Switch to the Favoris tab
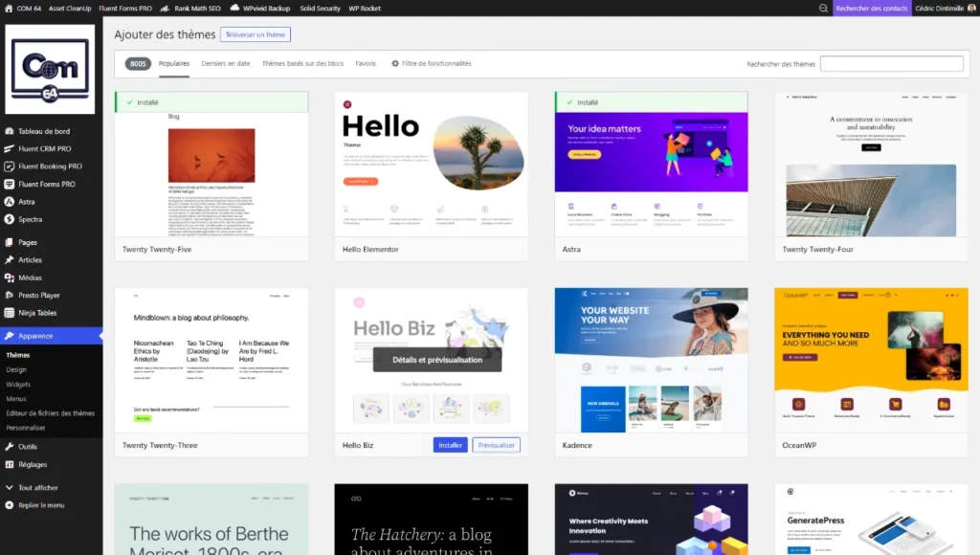 [x=367, y=63]
